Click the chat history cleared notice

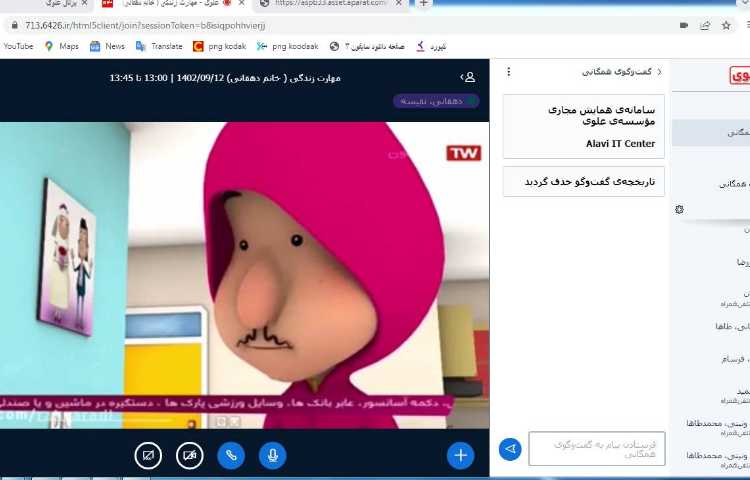click(x=584, y=182)
